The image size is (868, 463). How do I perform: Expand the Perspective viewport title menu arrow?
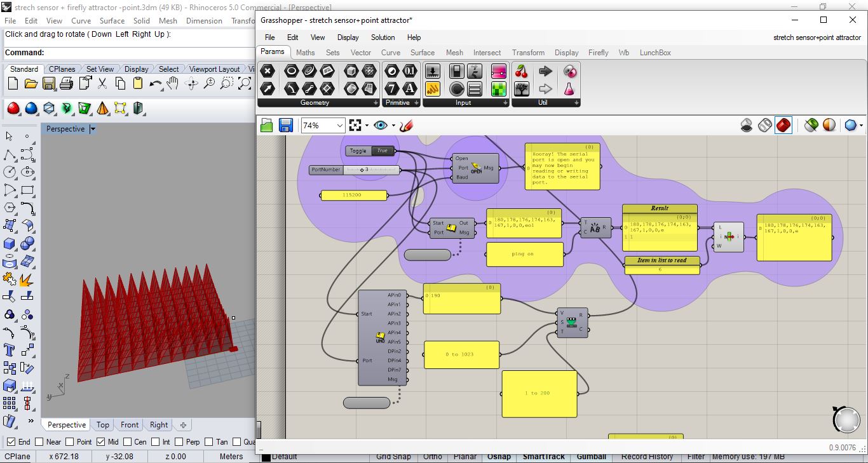pyautogui.click(x=93, y=129)
